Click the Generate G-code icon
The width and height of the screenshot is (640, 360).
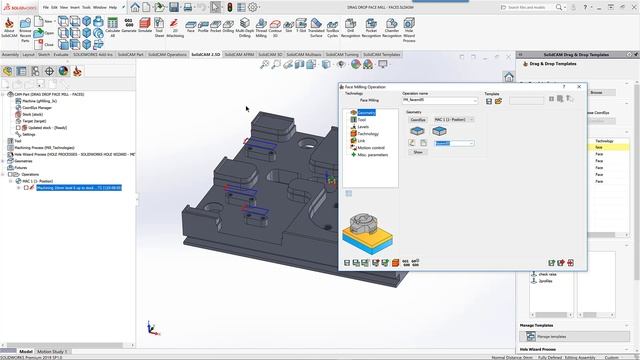pos(129,25)
